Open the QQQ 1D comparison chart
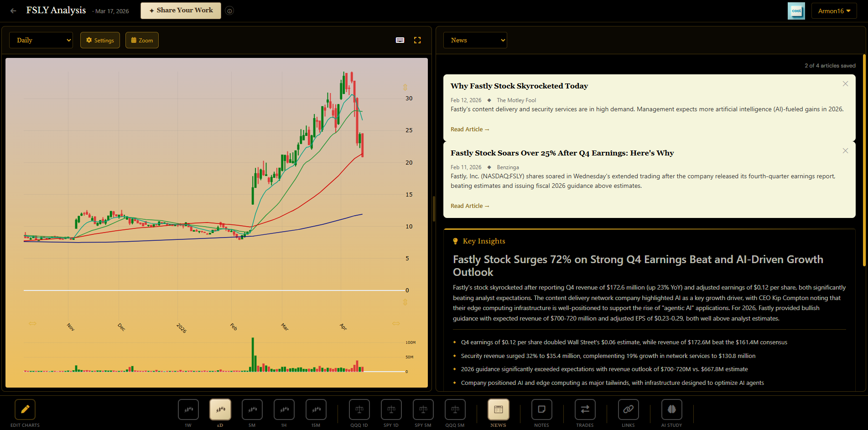868x430 pixels. click(x=359, y=409)
